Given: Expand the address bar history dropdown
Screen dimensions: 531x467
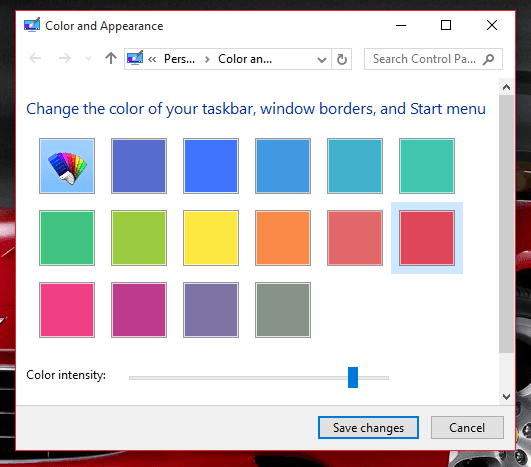Looking at the screenshot, I should (x=322, y=60).
